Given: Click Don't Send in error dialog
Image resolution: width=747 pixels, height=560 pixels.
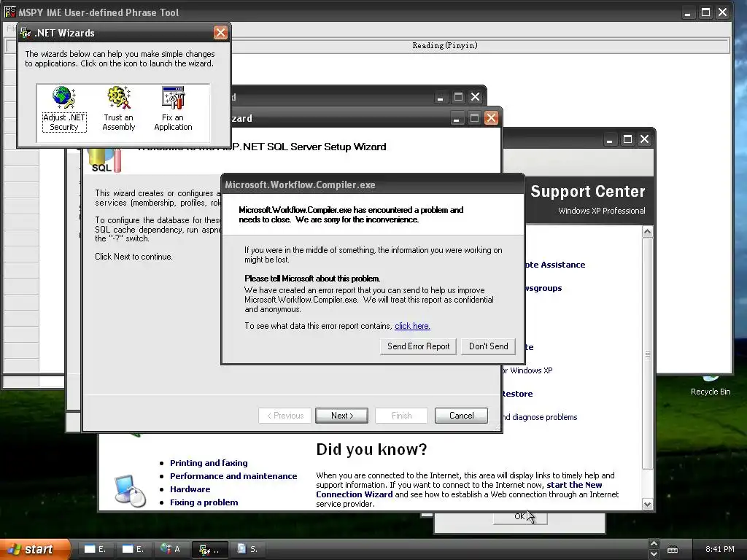Looking at the screenshot, I should pyautogui.click(x=488, y=346).
